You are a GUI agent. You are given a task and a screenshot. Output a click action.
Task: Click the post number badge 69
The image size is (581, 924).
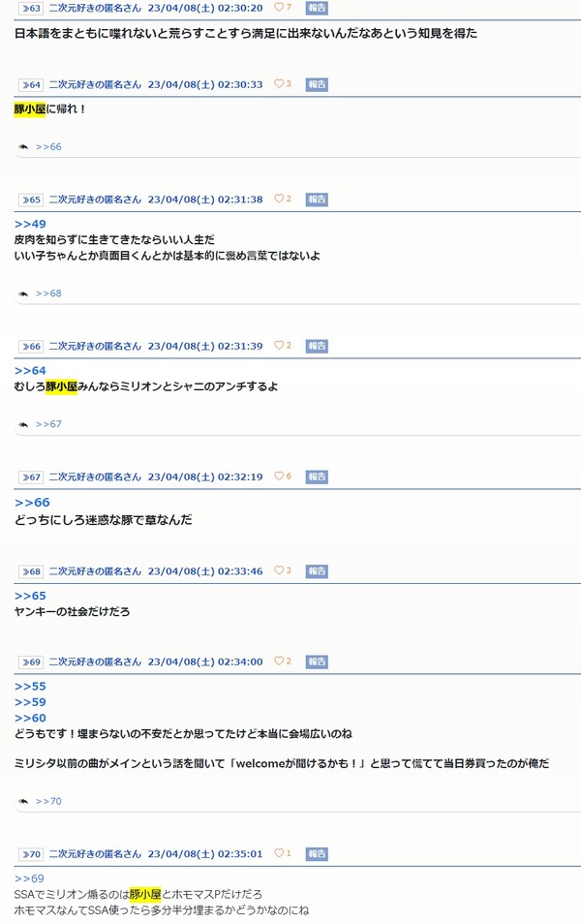pos(31,662)
